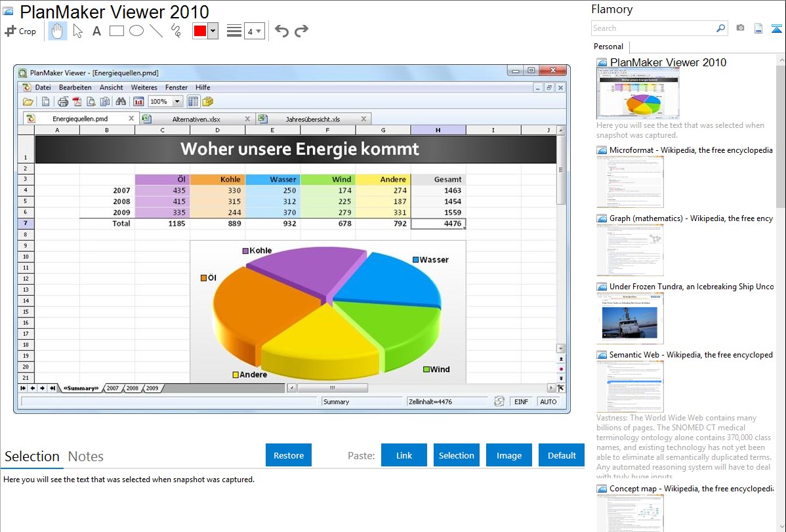Click the Paste Selection button
This screenshot has width=786, height=532.
pos(456,455)
